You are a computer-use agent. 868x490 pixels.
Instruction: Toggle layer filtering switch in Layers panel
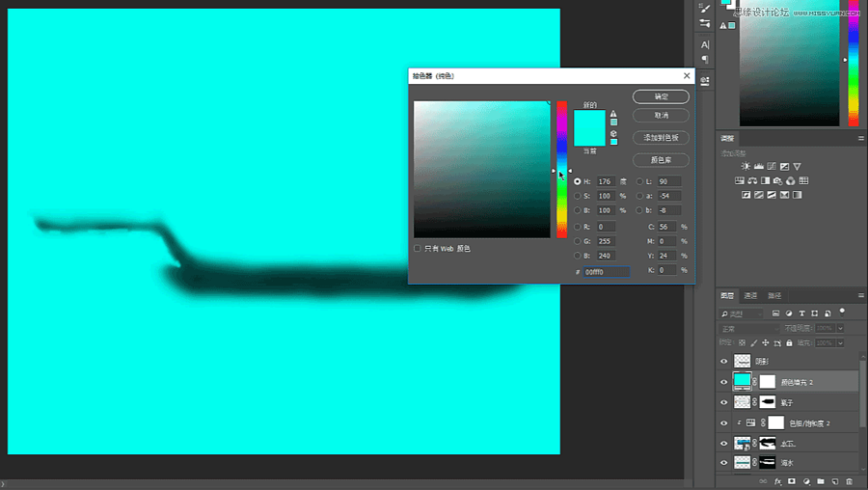coord(842,313)
